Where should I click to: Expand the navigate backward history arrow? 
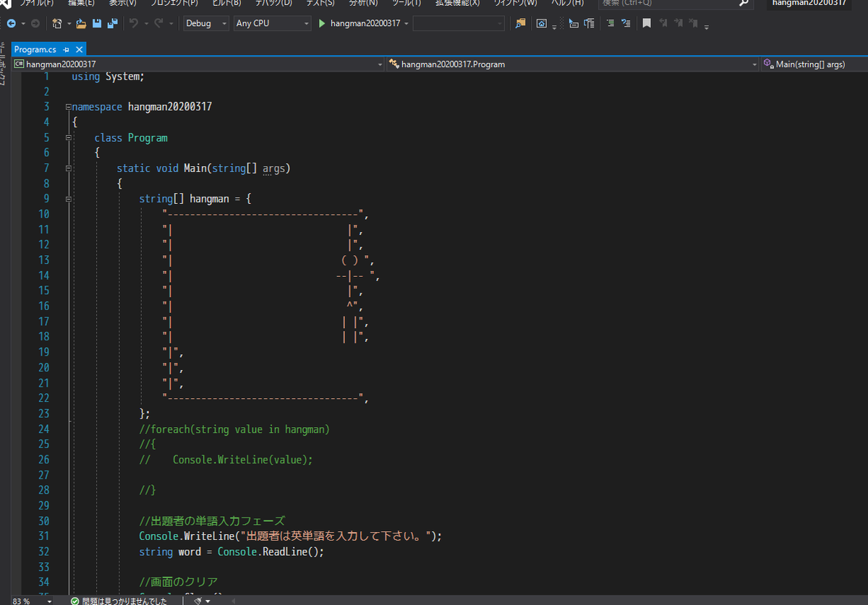pyautogui.click(x=23, y=23)
